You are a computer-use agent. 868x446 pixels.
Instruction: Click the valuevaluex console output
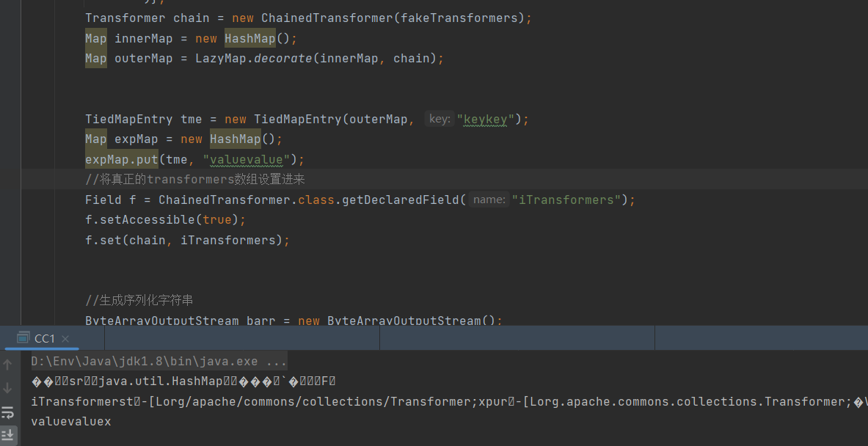click(x=71, y=421)
